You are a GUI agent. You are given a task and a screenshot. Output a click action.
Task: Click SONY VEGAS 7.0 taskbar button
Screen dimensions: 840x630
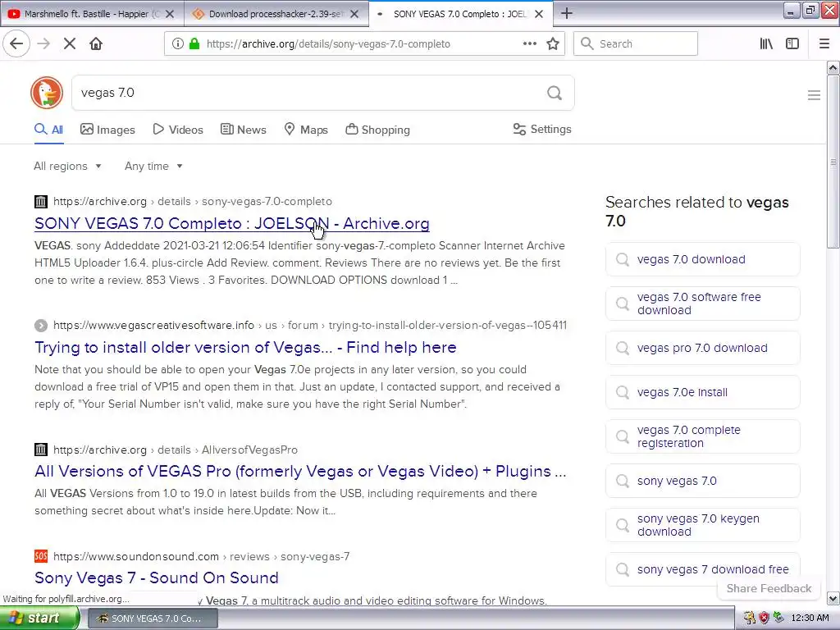point(152,619)
